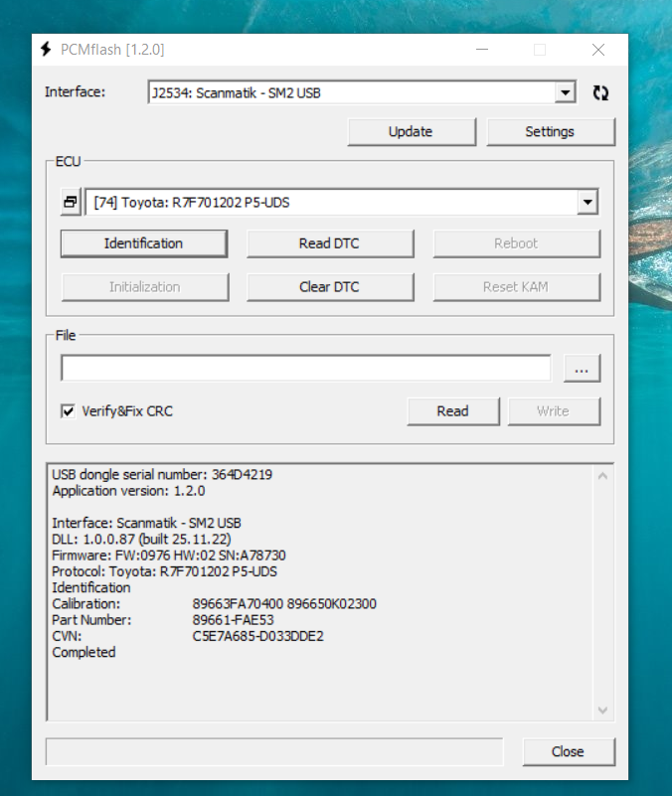Click the progress bar at the bottom
672x796 pixels.
[x=274, y=752]
